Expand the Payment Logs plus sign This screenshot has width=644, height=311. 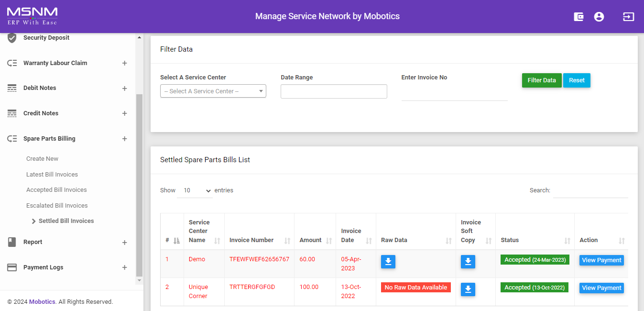click(x=124, y=267)
